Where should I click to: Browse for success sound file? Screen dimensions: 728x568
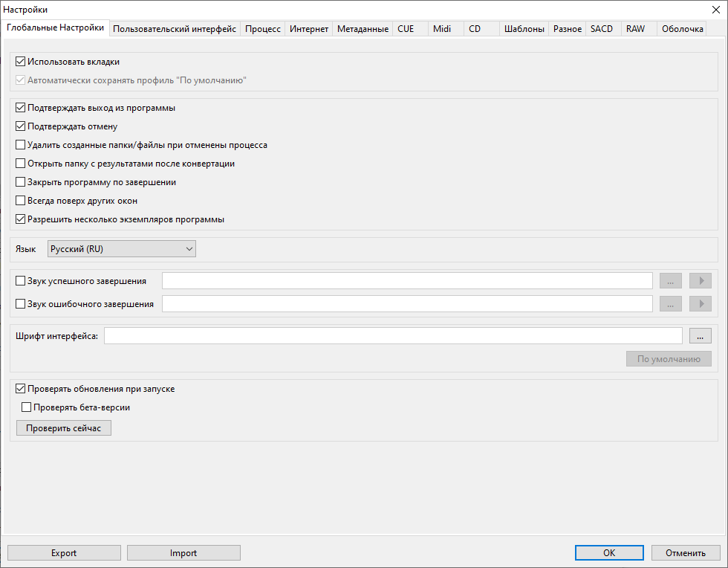671,281
